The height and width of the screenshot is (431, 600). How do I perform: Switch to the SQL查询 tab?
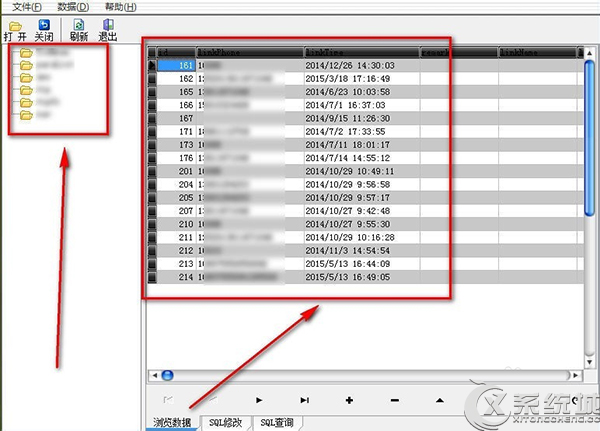click(x=277, y=423)
